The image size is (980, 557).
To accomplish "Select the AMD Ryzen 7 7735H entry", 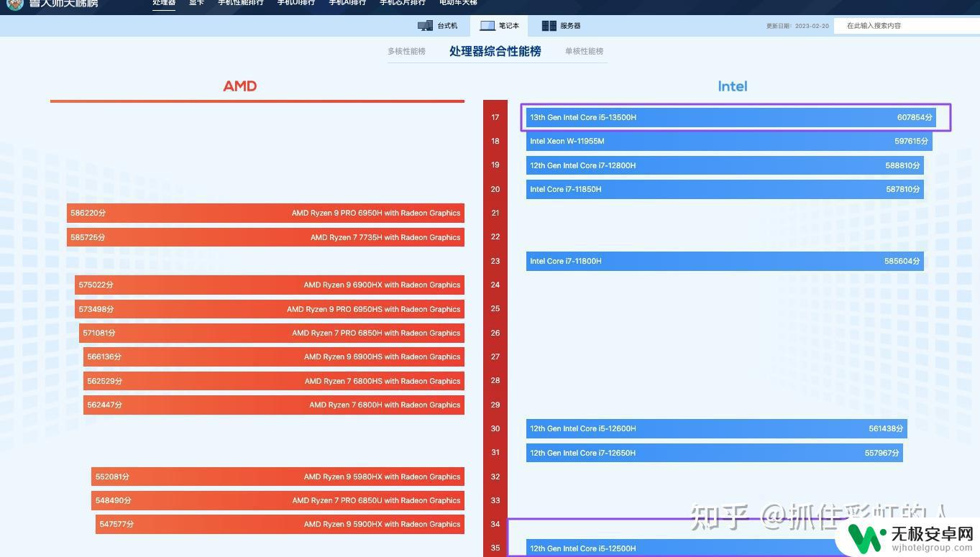I will (265, 237).
